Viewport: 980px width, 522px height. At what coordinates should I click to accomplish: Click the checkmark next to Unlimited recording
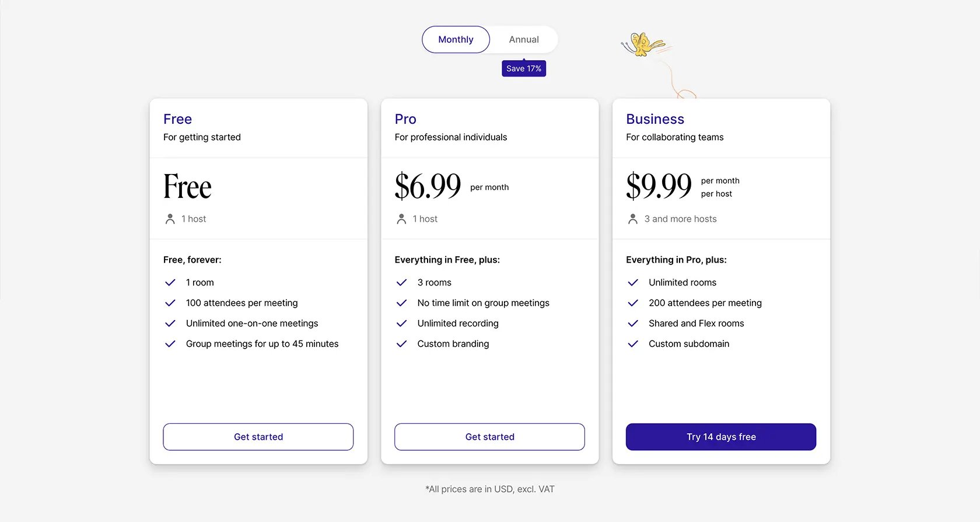(x=401, y=323)
